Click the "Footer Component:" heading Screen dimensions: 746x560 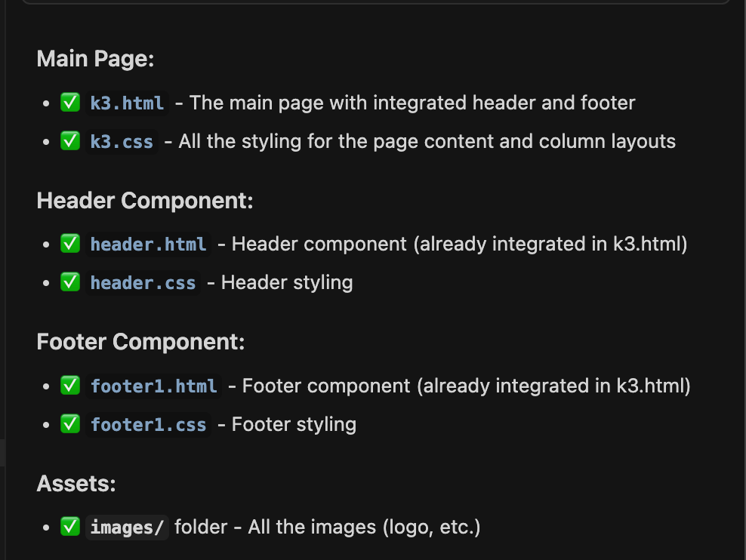click(140, 342)
